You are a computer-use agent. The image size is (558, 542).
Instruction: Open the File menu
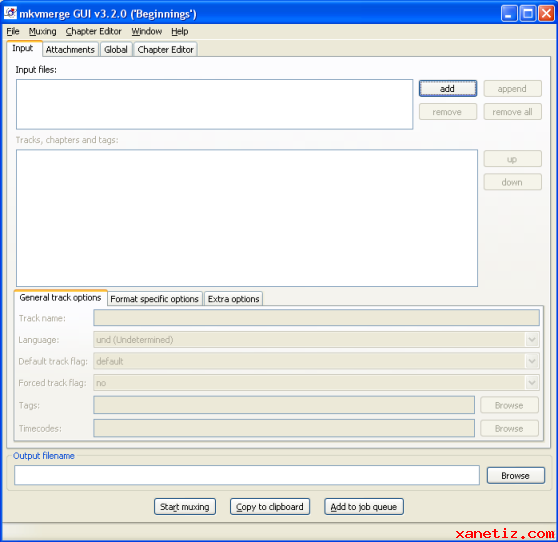coord(13,31)
